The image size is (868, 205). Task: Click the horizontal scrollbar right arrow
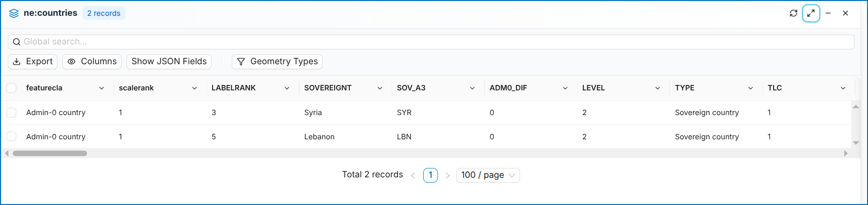(846, 154)
